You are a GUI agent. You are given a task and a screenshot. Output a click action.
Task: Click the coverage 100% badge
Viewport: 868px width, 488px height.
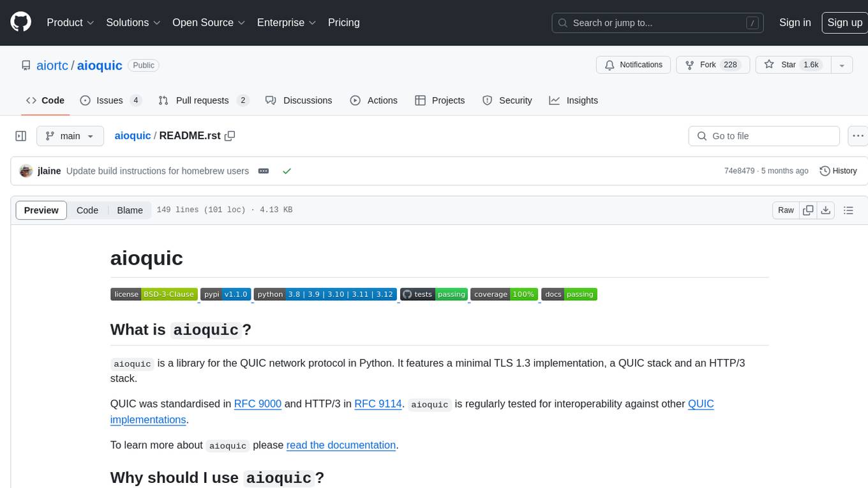pyautogui.click(x=504, y=294)
